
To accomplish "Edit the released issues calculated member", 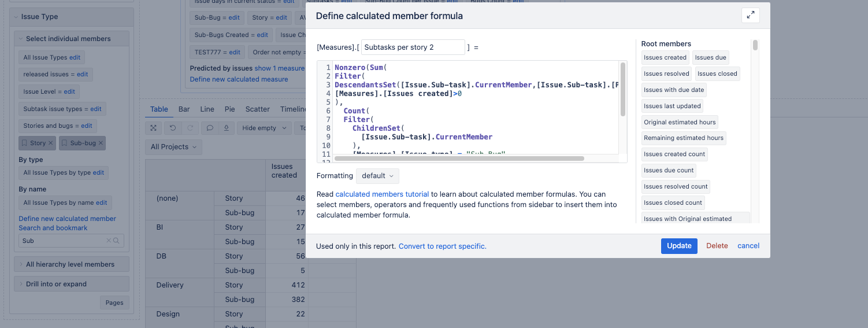I will point(83,74).
